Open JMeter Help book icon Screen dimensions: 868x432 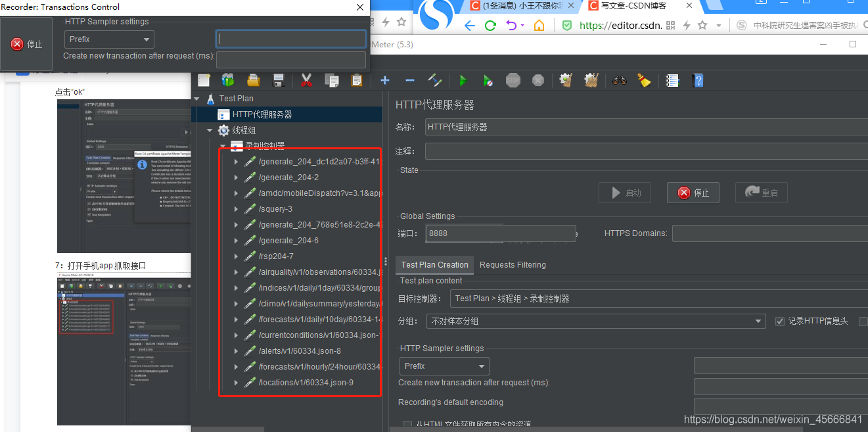tap(698, 80)
